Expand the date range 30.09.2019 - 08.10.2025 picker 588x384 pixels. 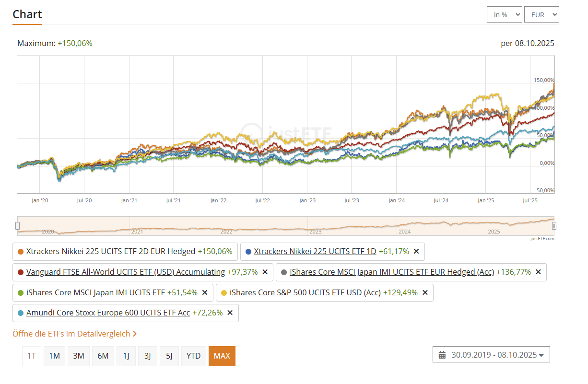pos(491,355)
